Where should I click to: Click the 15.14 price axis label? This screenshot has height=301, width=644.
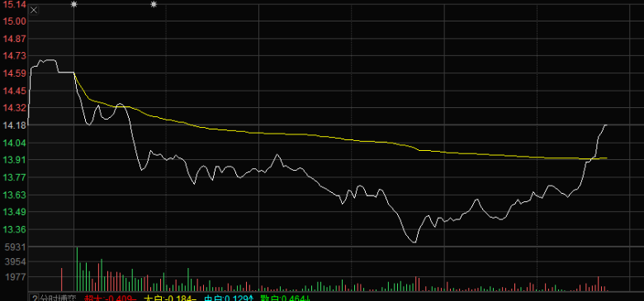[14, 4]
